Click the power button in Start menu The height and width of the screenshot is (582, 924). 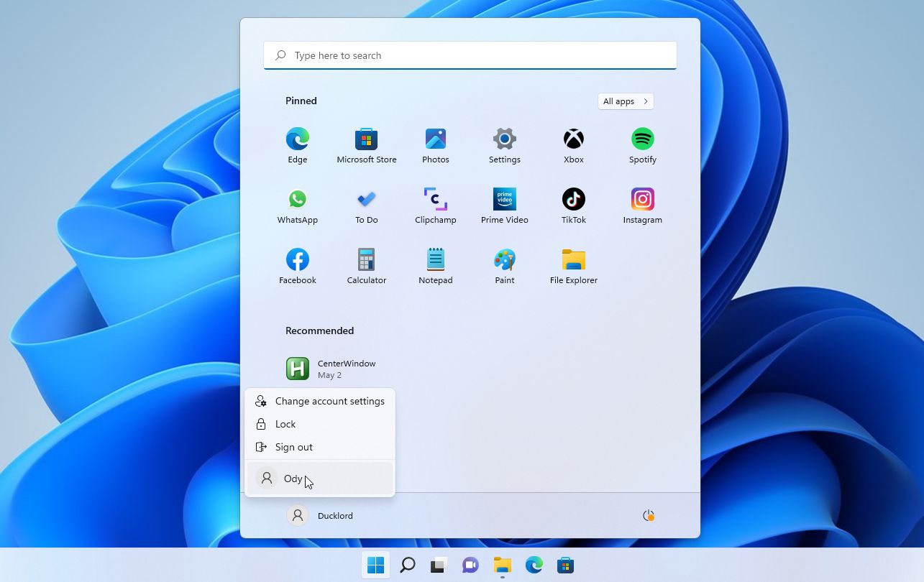click(x=648, y=515)
